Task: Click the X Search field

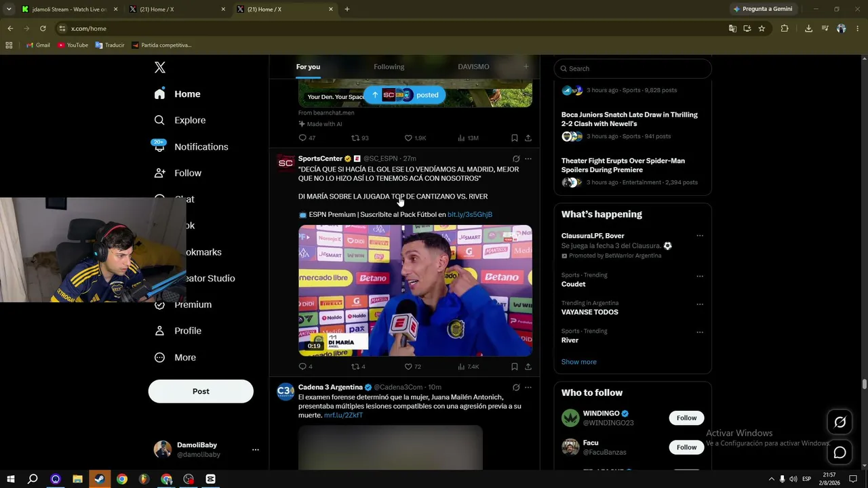Action: coord(633,68)
